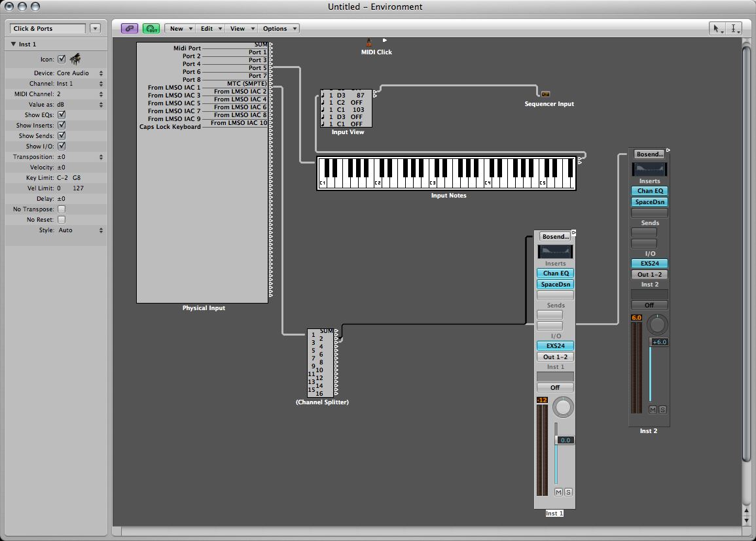
Task: Reset the -12 peak display on Inst 1
Action: point(542,400)
